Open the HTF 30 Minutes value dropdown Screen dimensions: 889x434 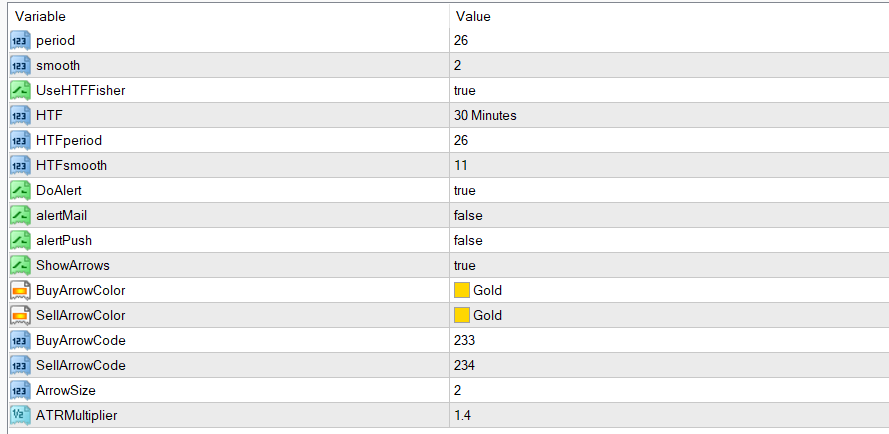[485, 116]
